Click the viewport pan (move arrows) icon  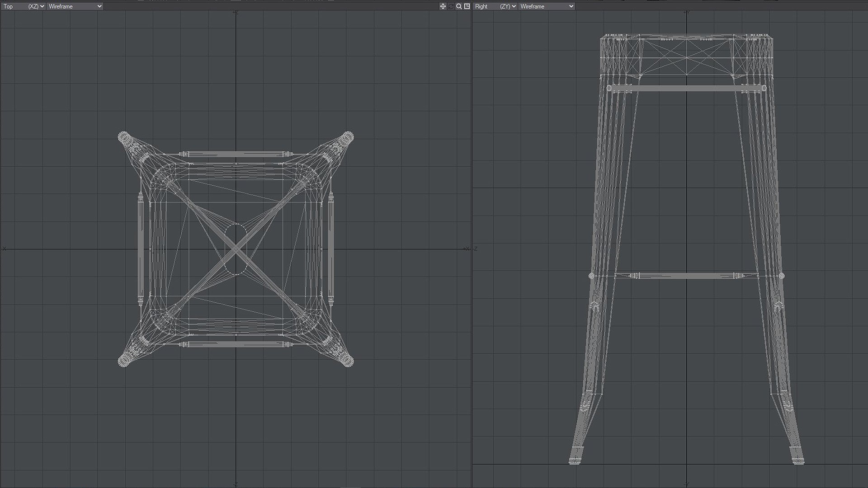(x=443, y=6)
